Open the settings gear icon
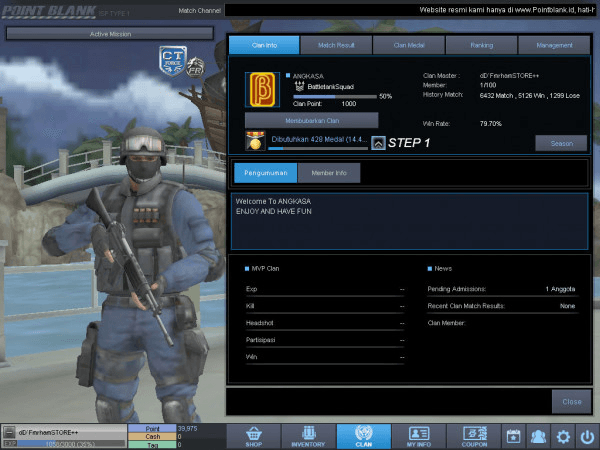The image size is (600, 450). 563,436
